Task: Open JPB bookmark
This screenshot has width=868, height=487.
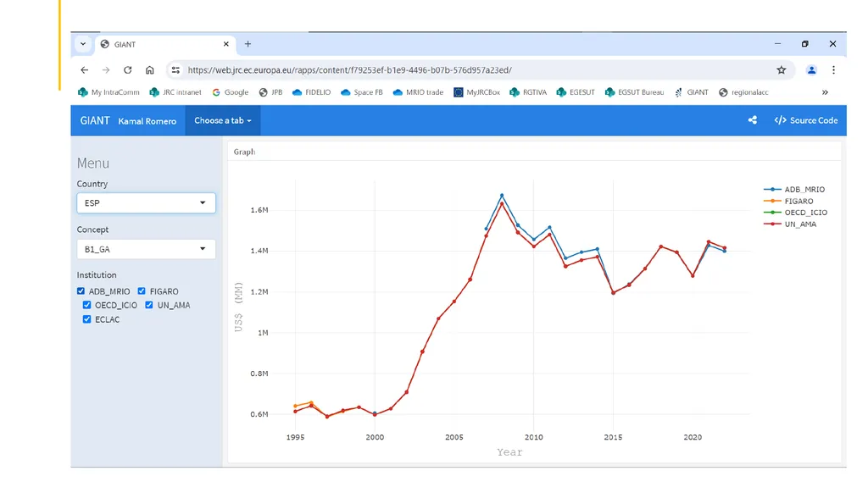Action: coord(270,92)
